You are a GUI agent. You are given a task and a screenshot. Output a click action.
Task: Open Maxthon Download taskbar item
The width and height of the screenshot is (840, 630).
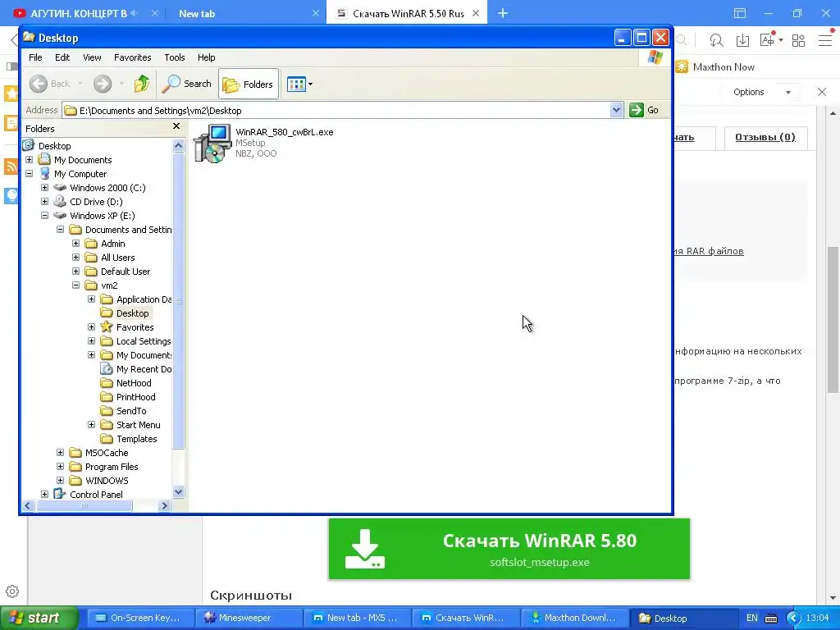pyautogui.click(x=573, y=618)
